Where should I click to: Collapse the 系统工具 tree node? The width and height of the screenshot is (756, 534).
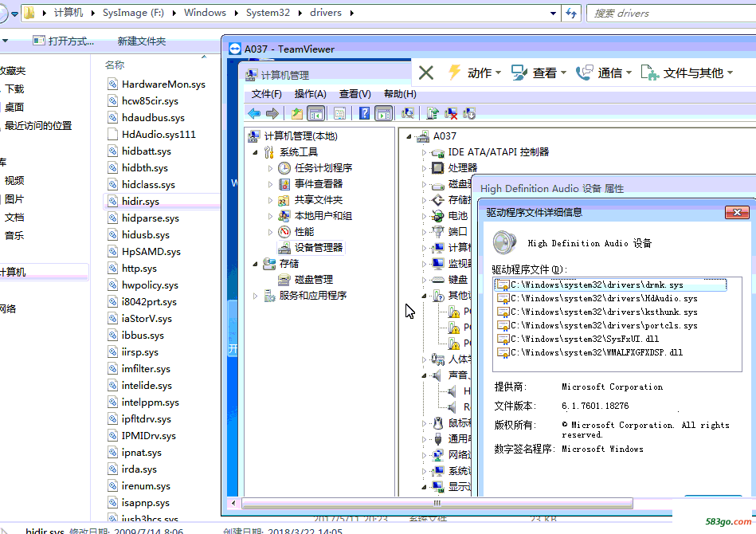coord(256,152)
